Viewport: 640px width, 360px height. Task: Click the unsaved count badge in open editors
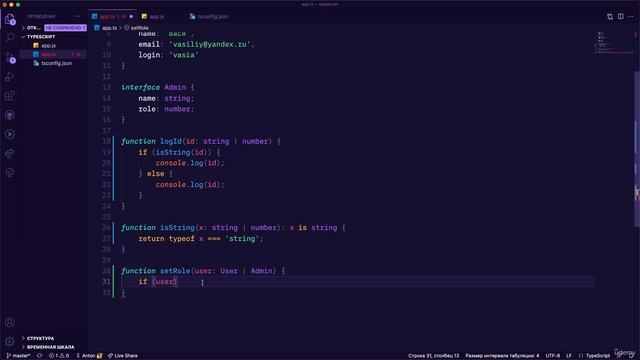point(65,28)
